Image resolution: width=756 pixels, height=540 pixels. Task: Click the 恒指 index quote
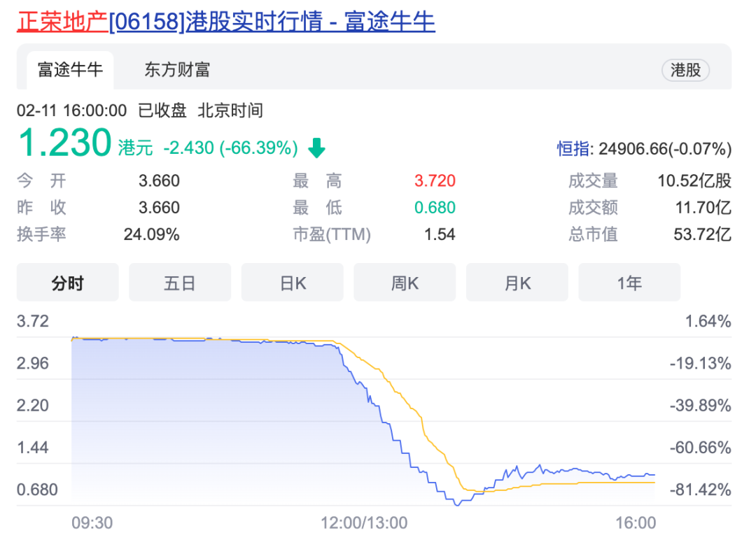coord(643,148)
